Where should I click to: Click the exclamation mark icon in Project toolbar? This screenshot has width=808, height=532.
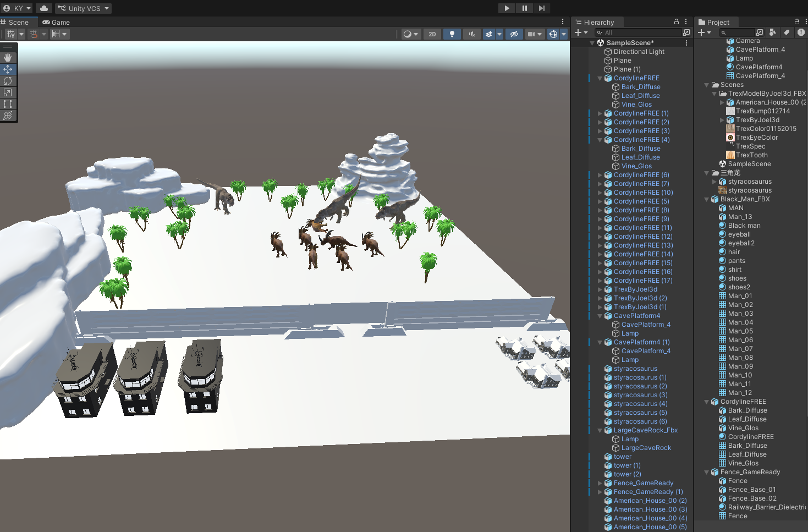coord(801,32)
